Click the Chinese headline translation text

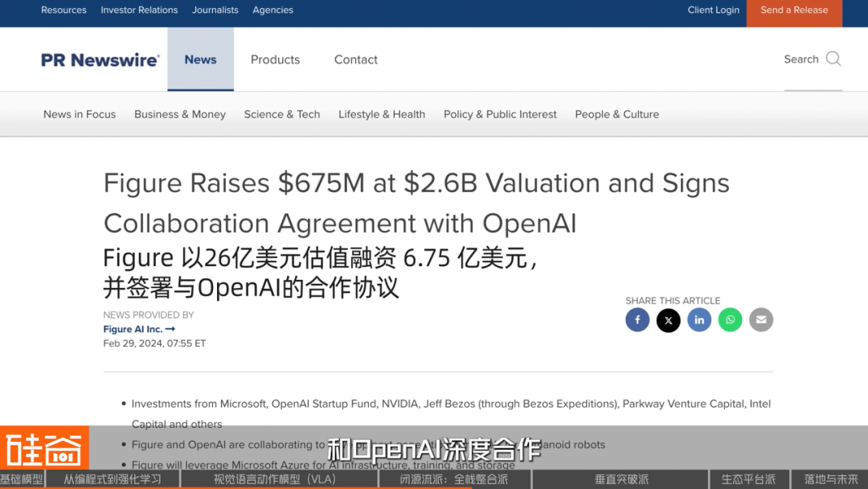[x=321, y=273]
